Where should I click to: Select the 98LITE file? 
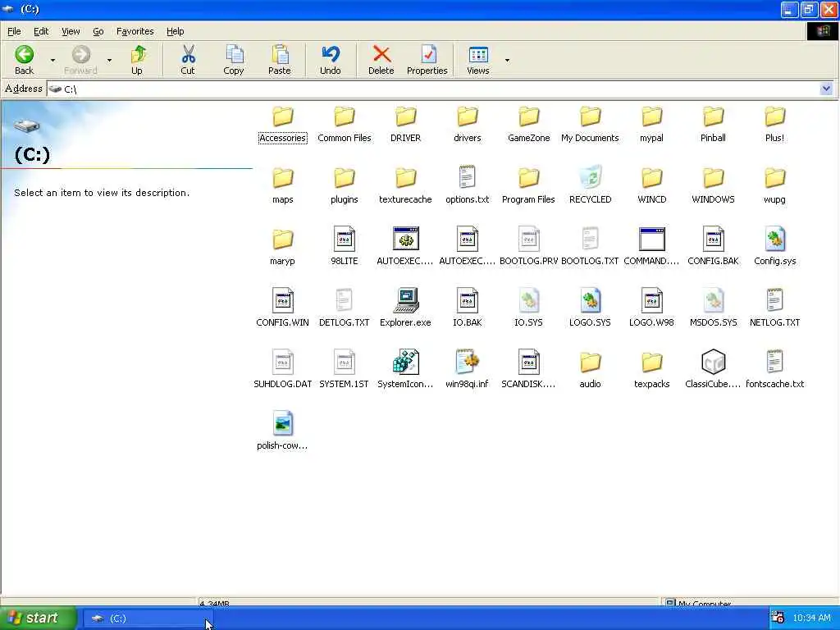pos(345,247)
